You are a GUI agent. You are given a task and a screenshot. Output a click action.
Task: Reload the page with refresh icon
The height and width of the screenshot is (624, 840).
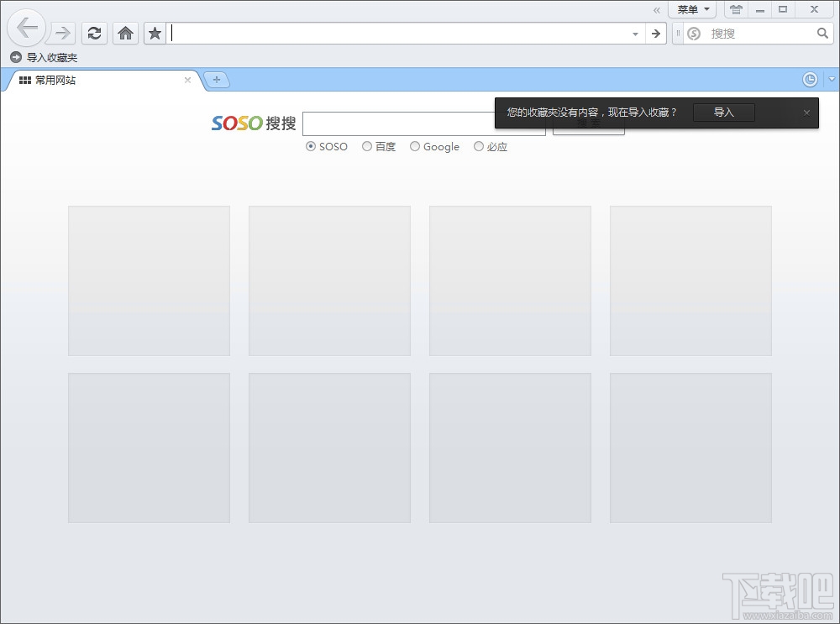(94, 34)
